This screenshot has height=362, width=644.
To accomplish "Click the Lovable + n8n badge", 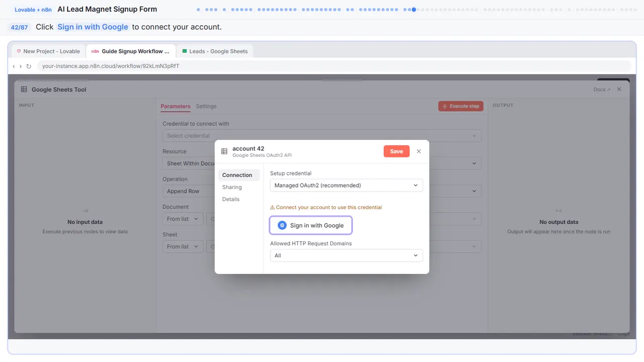I will click(x=33, y=10).
